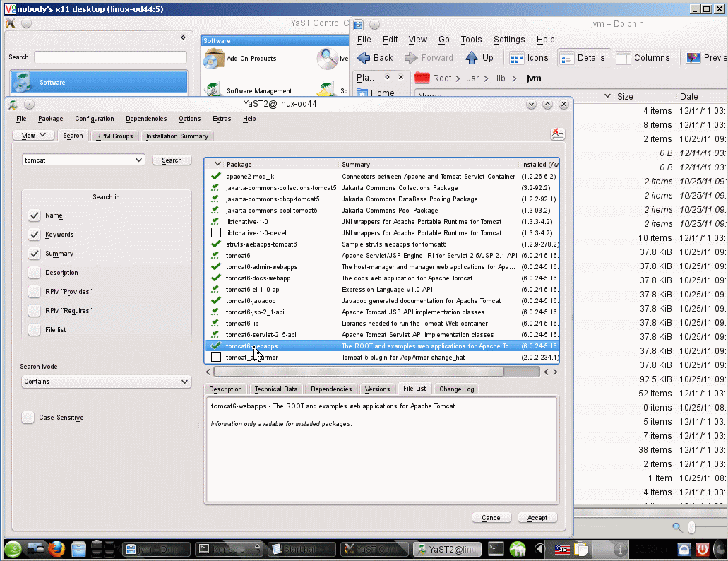Click status checkmark of apache2-mod_jk package
Viewport: 728px width, 561px height.
215,176
